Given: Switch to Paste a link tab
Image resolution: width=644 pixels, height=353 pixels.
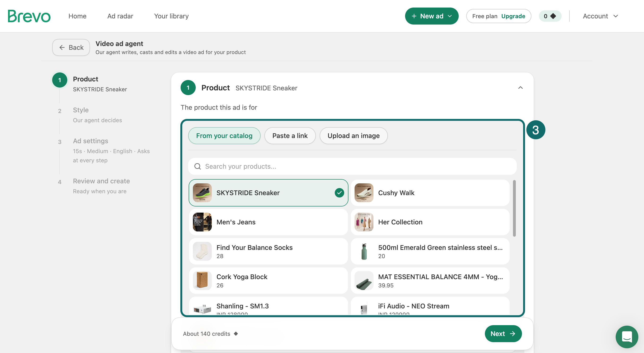Looking at the screenshot, I should [x=290, y=136].
